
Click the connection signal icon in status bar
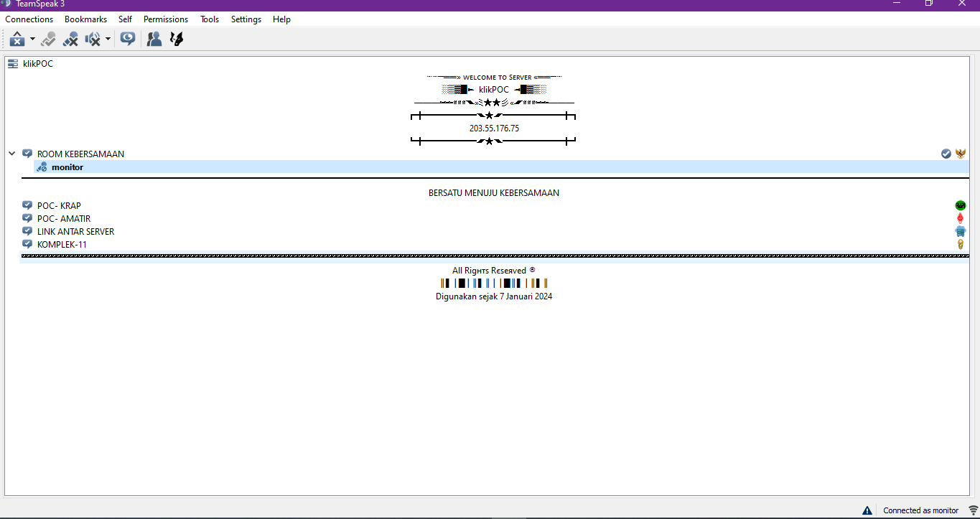click(974, 510)
